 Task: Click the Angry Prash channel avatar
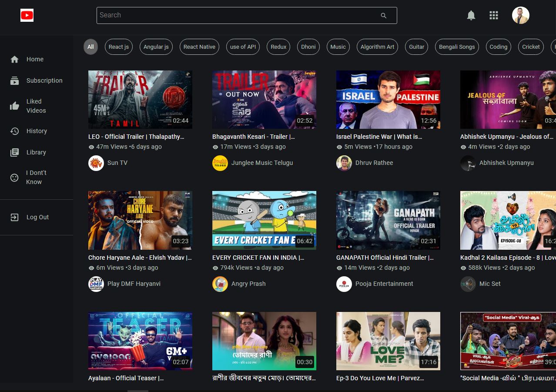[220, 284]
